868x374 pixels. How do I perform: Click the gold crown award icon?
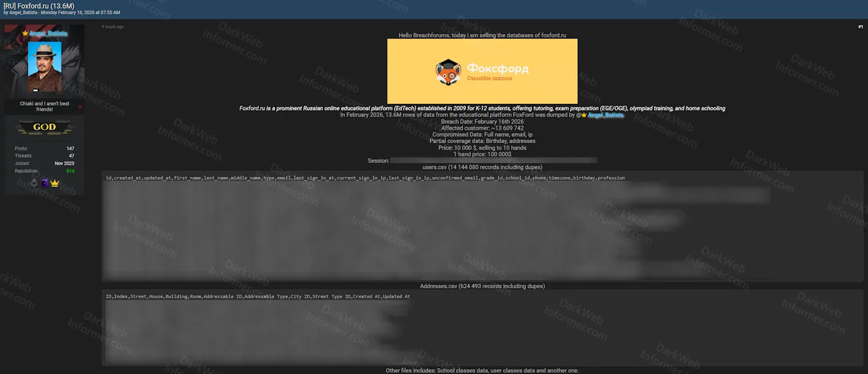(55, 183)
